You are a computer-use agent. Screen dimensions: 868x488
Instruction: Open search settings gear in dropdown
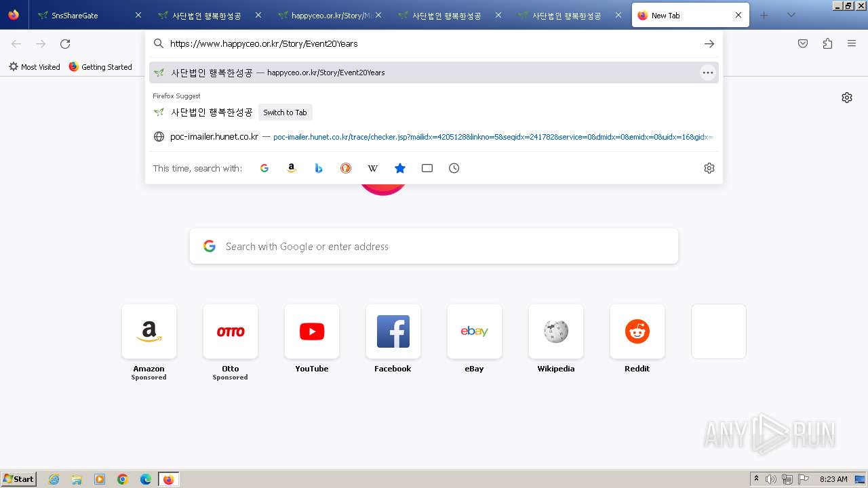tap(709, 168)
